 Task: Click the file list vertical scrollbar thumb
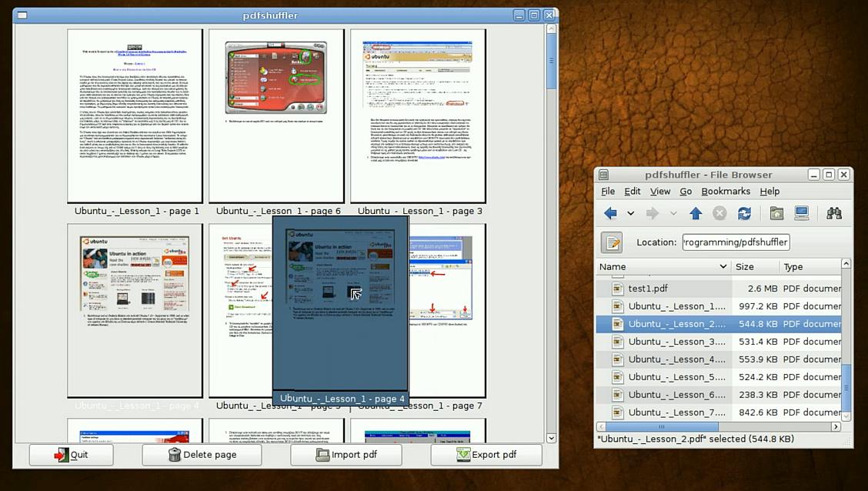click(x=846, y=387)
